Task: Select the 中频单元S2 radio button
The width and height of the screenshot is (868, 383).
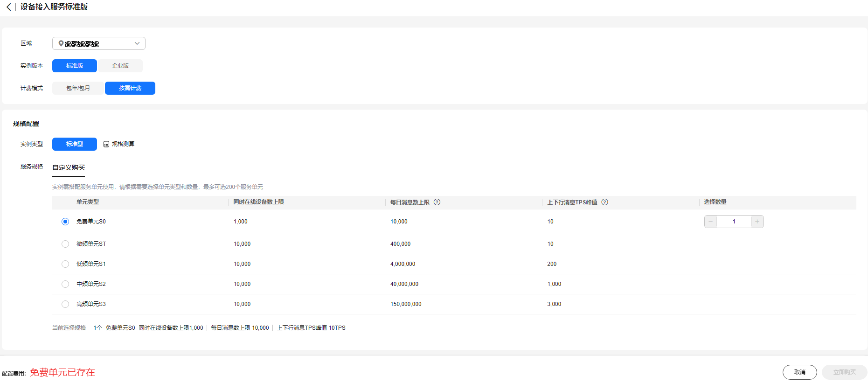Action: point(65,284)
